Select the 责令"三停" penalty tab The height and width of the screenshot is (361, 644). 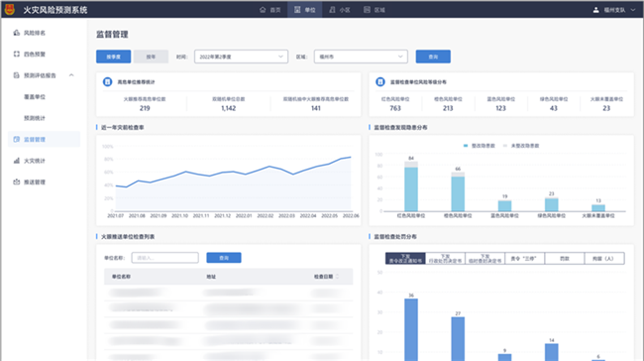click(x=524, y=258)
